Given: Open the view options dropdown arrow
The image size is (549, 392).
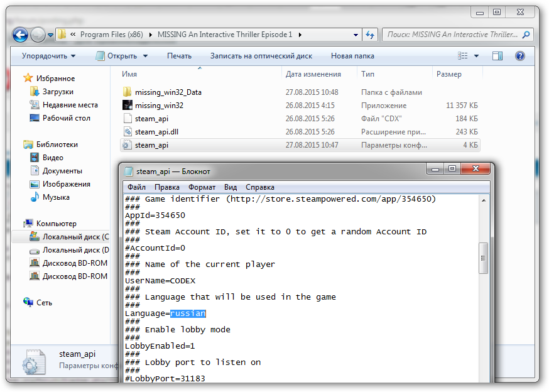Looking at the screenshot, I should click(476, 56).
